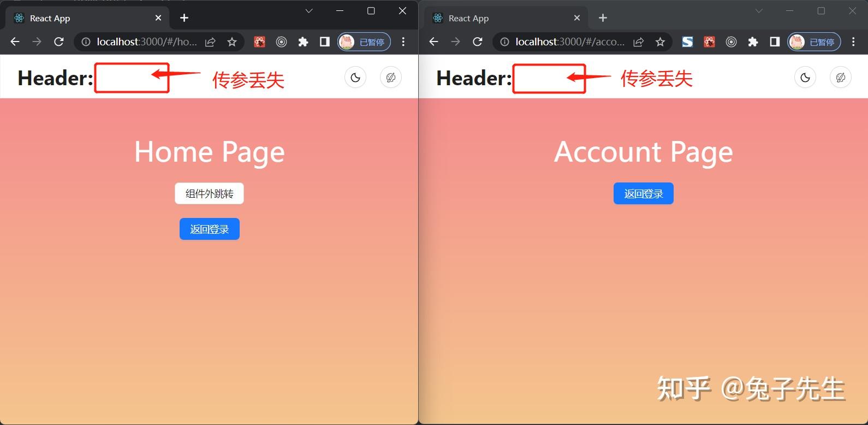Close the Home Page browser window
The width and height of the screenshot is (868, 425).
(x=402, y=11)
